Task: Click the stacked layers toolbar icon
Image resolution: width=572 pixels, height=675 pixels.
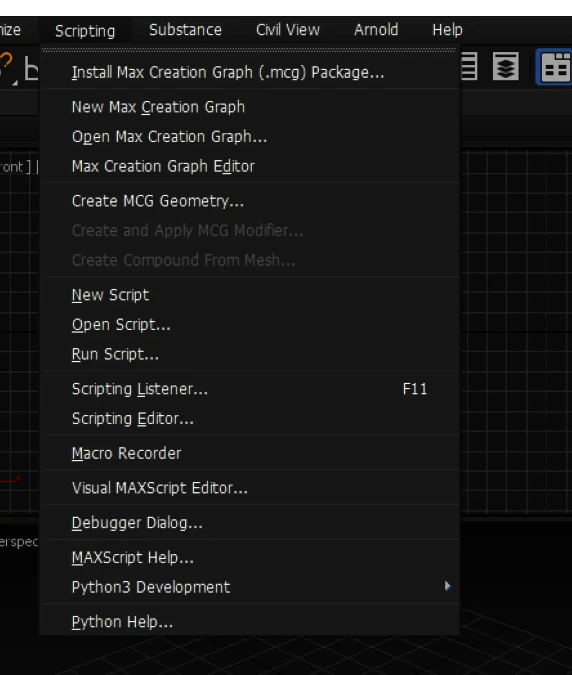Action: pyautogui.click(x=505, y=66)
